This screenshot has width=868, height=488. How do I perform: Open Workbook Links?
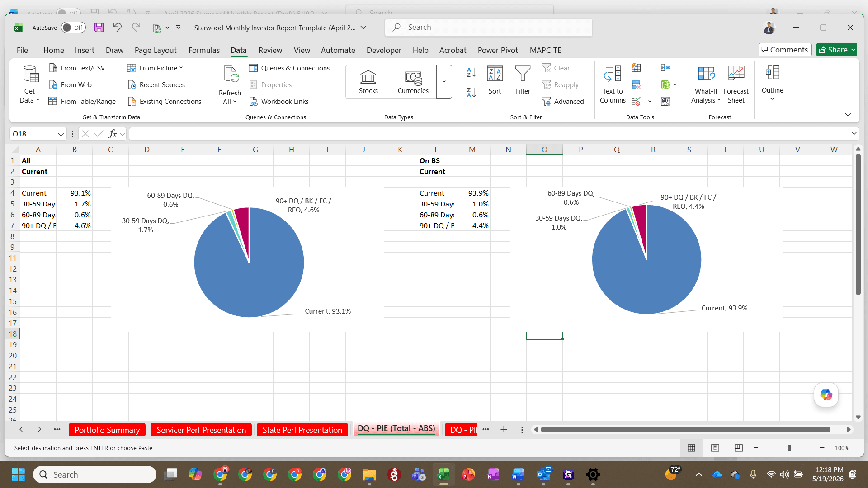[279, 102]
